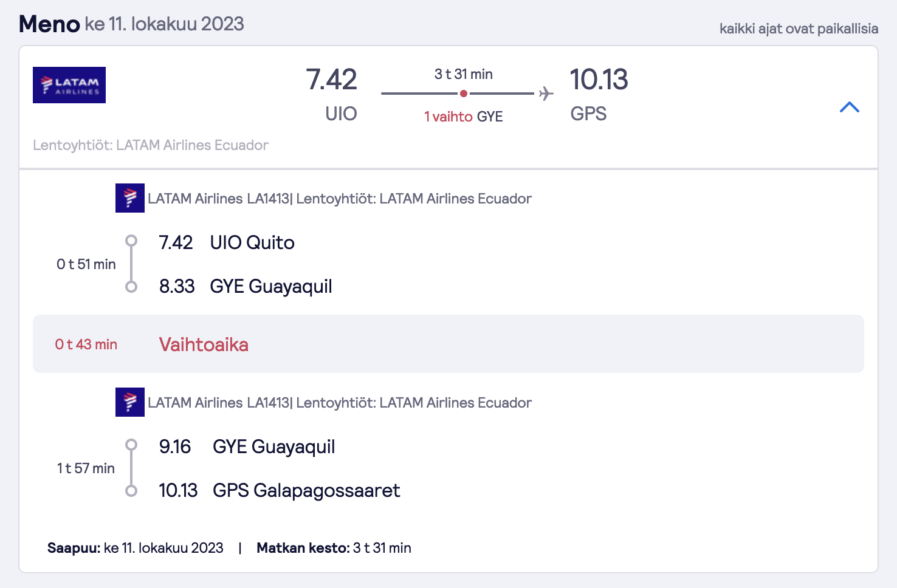Click the Vaihtoaika layover row
897x588 pixels.
[x=448, y=344]
